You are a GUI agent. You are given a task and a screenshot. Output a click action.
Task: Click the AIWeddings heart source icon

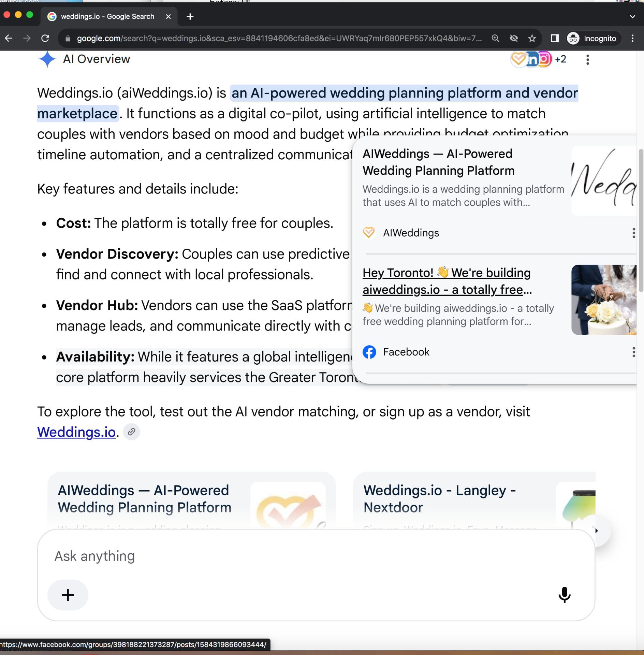(518, 59)
